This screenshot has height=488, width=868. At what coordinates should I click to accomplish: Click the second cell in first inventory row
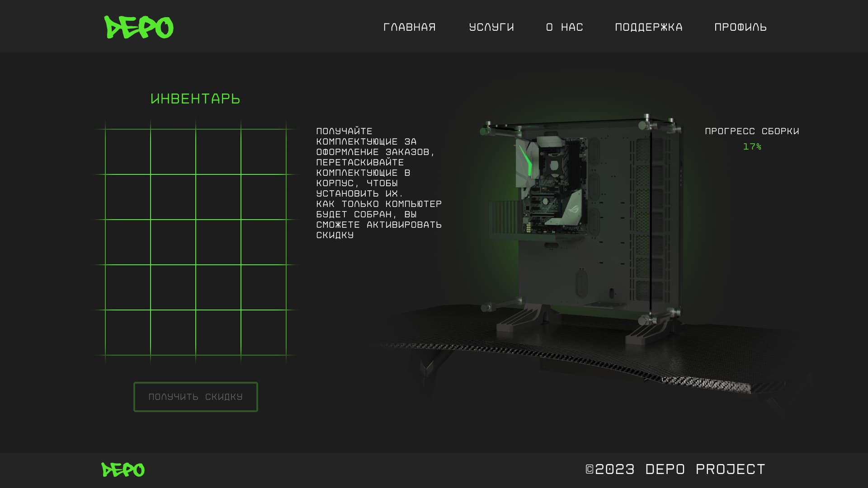[173, 152]
